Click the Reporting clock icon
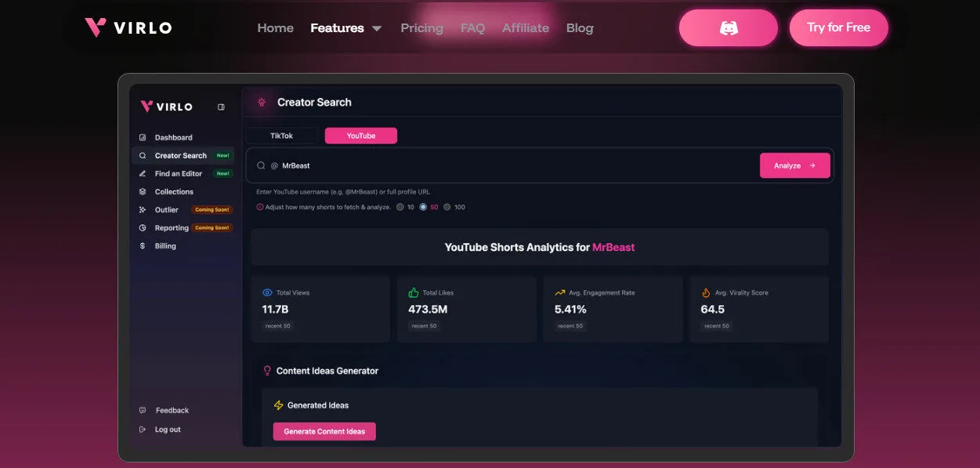This screenshot has height=468, width=980. (143, 227)
